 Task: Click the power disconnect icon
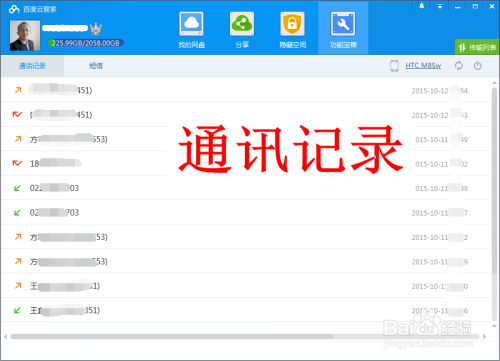(478, 66)
